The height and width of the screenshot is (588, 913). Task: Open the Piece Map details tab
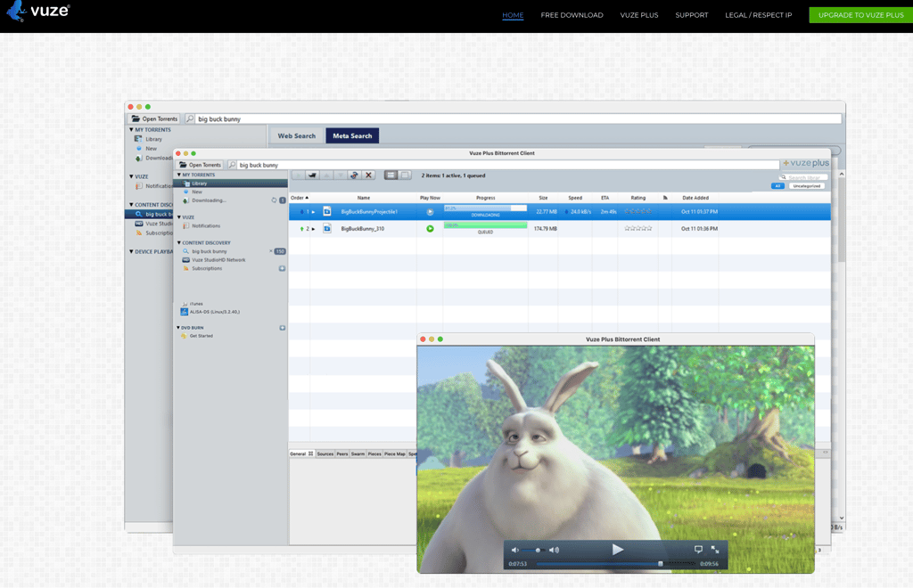coord(395,453)
